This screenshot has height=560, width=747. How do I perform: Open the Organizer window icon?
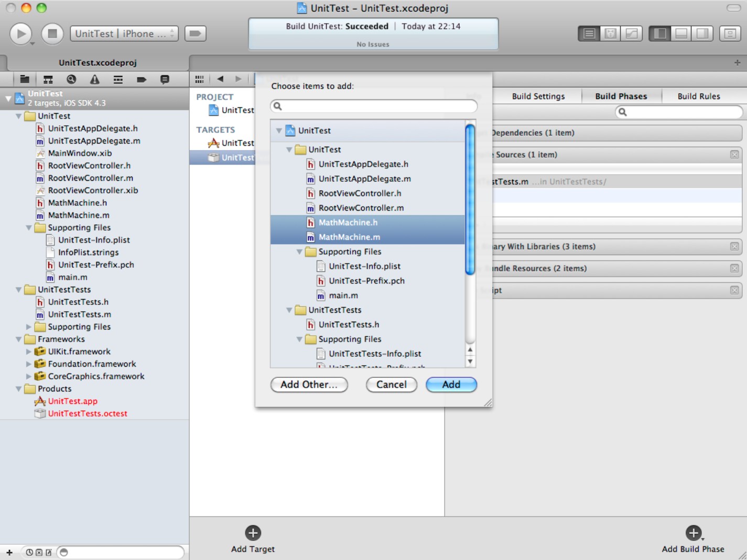tap(730, 34)
